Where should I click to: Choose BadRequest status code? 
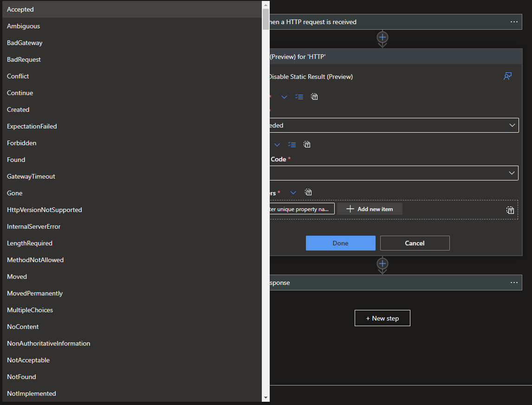pyautogui.click(x=132, y=59)
